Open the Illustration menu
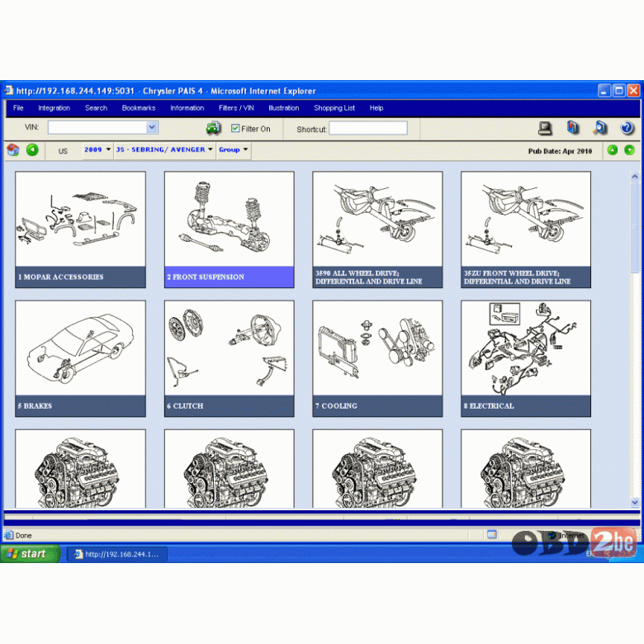Image resolution: width=644 pixels, height=644 pixels. [x=284, y=108]
